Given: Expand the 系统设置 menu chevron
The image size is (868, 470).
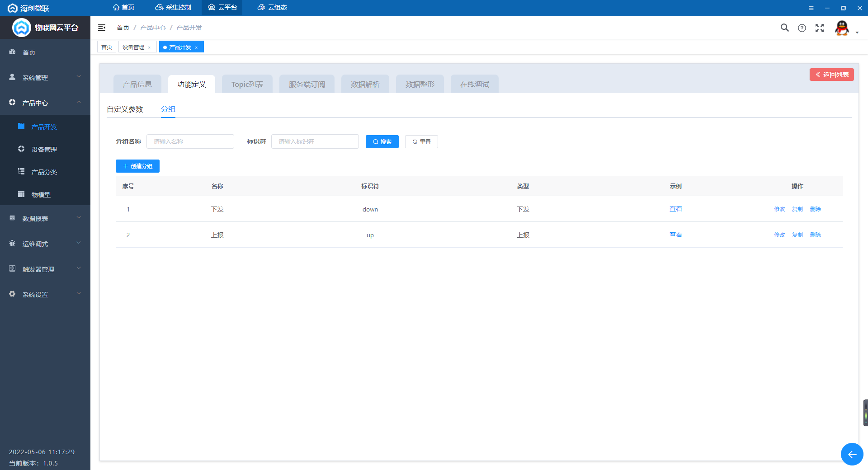Looking at the screenshot, I should (79, 294).
